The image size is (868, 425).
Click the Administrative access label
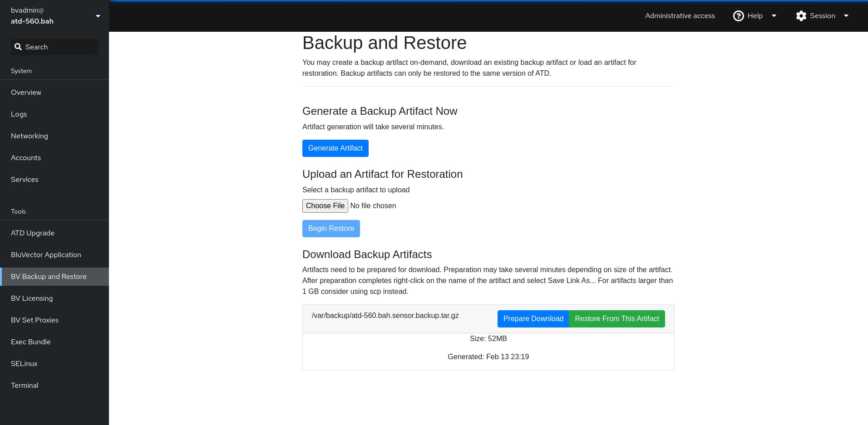pos(680,16)
